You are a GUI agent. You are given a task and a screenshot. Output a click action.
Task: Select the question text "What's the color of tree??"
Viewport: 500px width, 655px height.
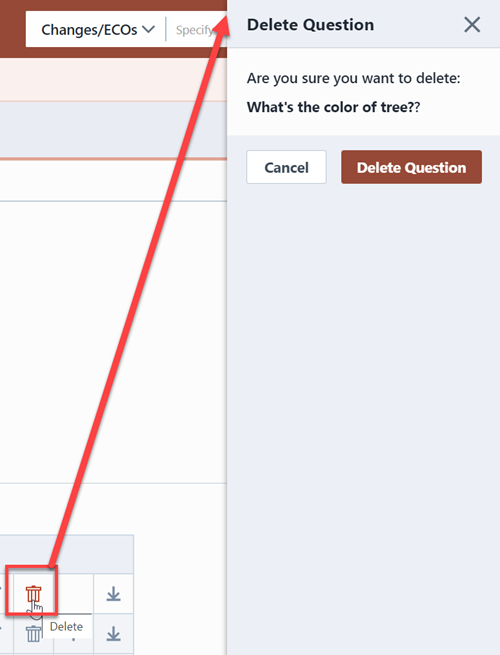point(333,107)
